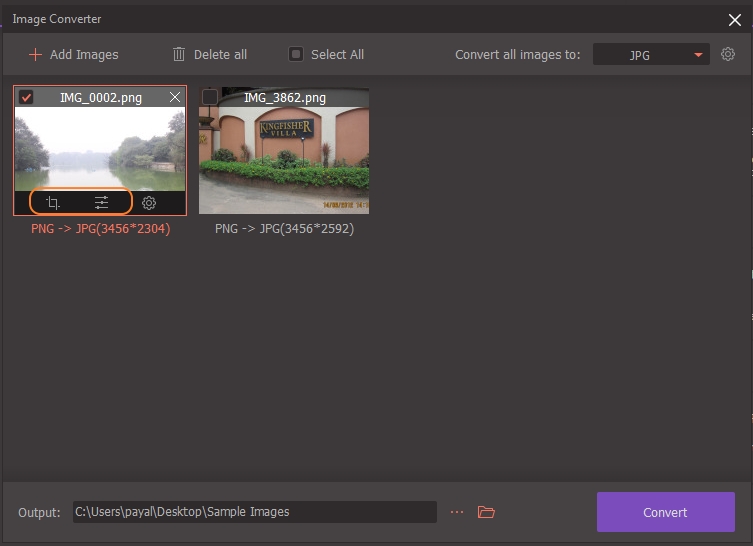
Task: Click the IMG_3862.png file name label
Action: (x=285, y=97)
